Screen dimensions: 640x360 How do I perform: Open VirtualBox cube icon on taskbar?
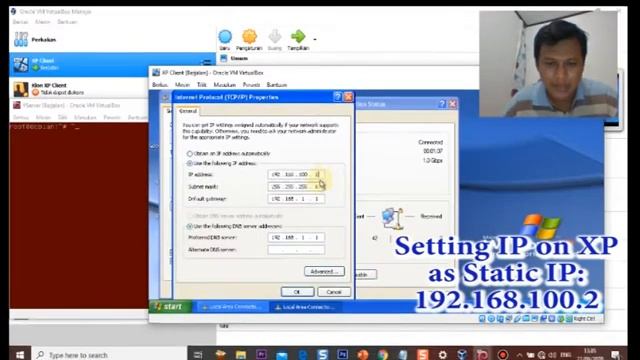point(462,355)
